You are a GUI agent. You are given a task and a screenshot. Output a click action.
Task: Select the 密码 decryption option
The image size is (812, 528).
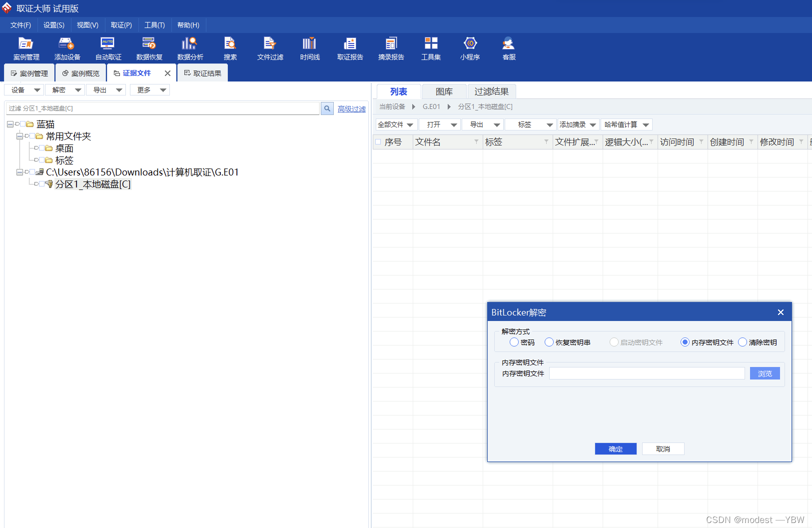514,342
